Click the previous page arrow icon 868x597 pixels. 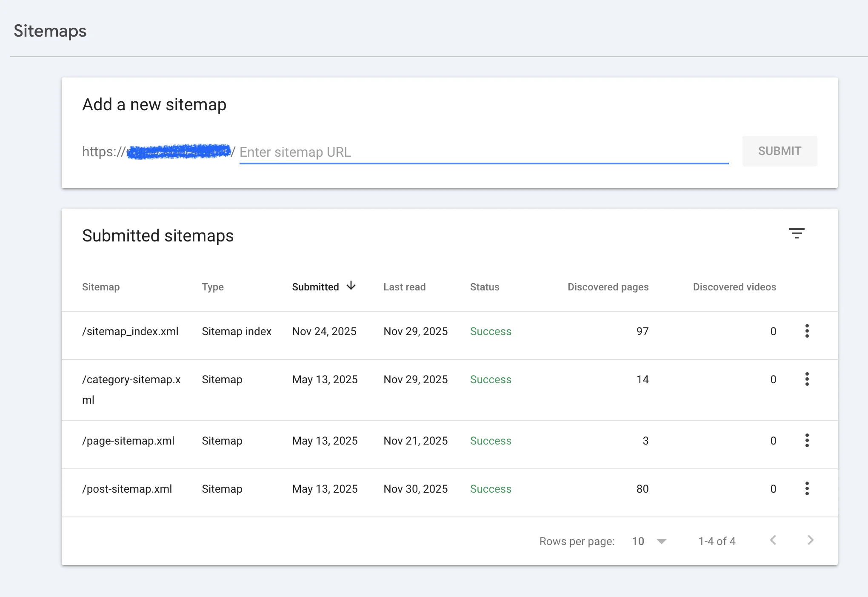tap(773, 540)
